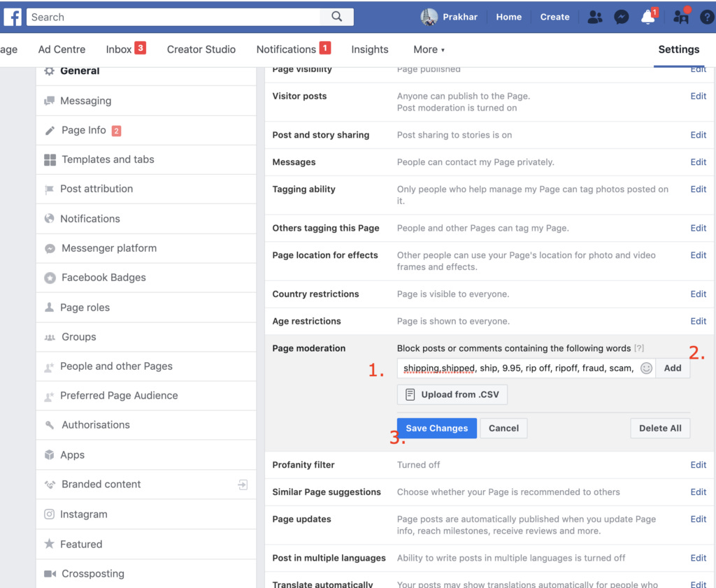
Task: Click the Cancel button
Action: pyautogui.click(x=503, y=428)
